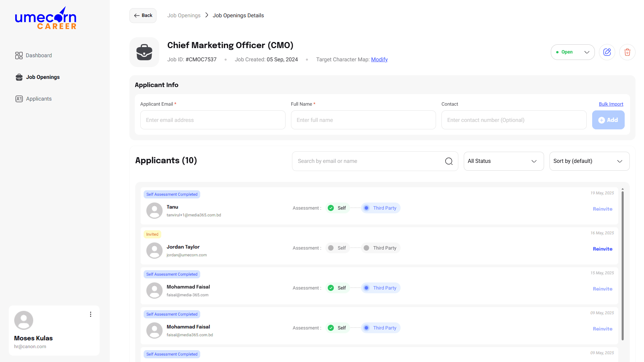Select Jordan Taylor's Self assessment indicator
The width and height of the screenshot is (644, 362).
(337, 248)
